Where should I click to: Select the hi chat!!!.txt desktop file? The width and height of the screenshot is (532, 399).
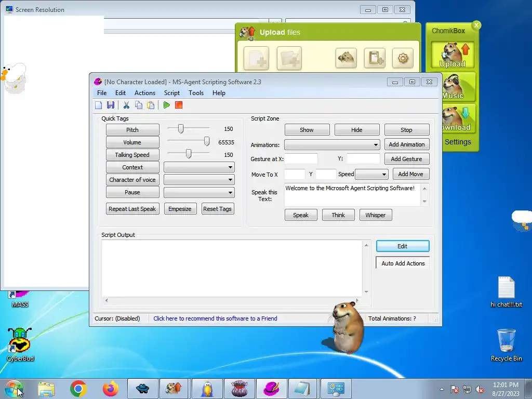pos(506,292)
